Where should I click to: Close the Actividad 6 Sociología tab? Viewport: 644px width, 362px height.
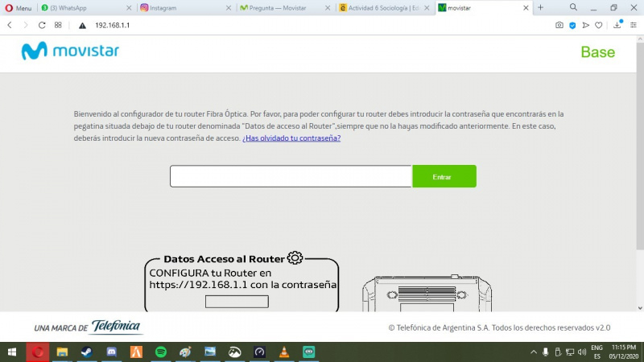[427, 8]
